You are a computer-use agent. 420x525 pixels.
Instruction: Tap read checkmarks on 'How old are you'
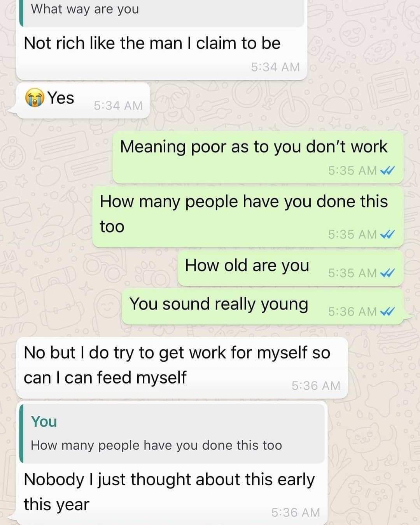(387, 273)
